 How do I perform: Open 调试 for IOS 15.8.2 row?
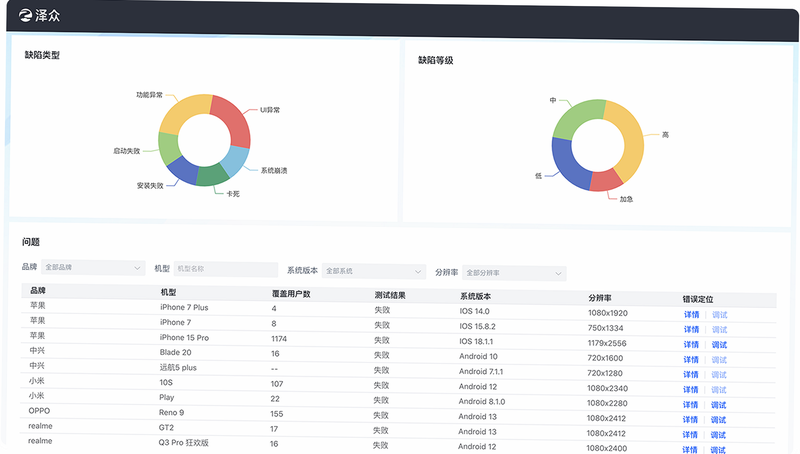point(719,330)
